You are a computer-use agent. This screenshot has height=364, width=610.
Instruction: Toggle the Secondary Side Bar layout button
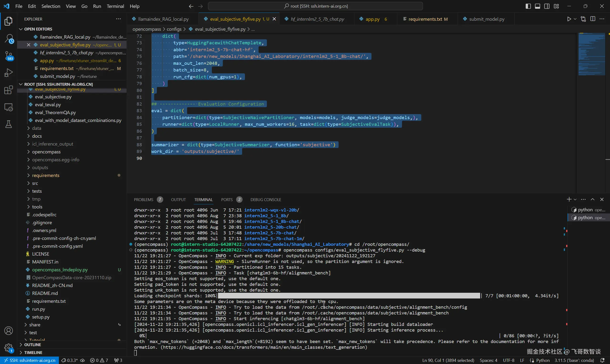547,6
